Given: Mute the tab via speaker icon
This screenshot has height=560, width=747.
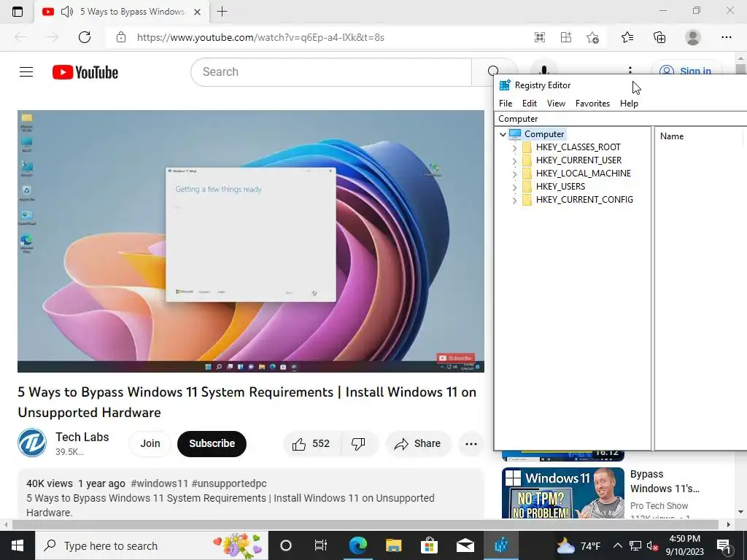Looking at the screenshot, I should tap(67, 12).
